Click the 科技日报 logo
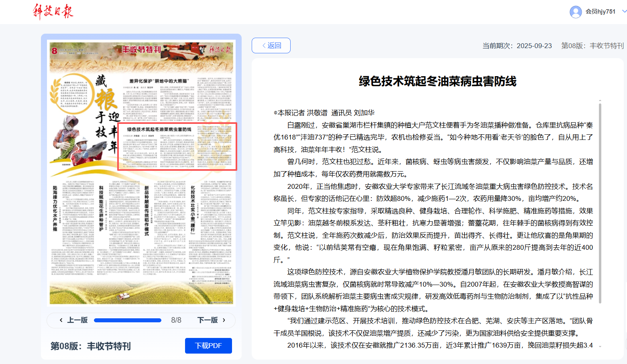Image resolution: width=627 pixels, height=364 pixels. pyautogui.click(x=53, y=12)
